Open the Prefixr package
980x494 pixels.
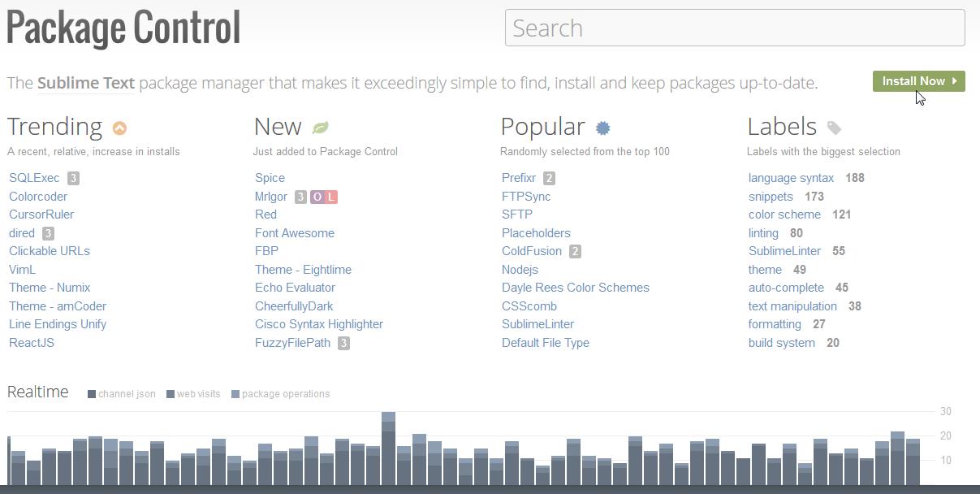pyautogui.click(x=519, y=178)
